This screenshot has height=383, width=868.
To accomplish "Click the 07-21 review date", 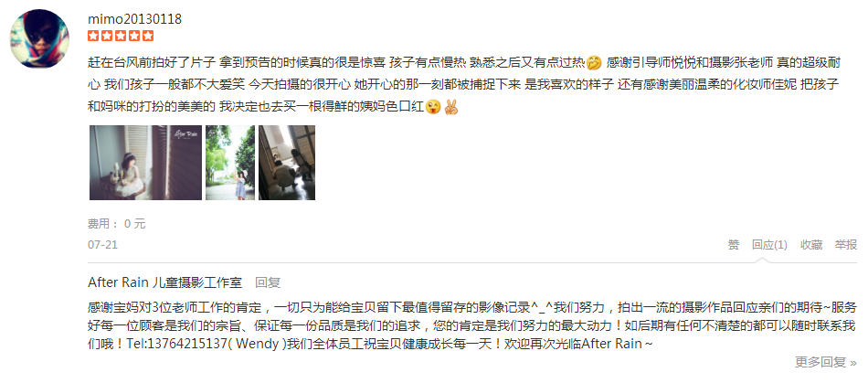I will 102,245.
